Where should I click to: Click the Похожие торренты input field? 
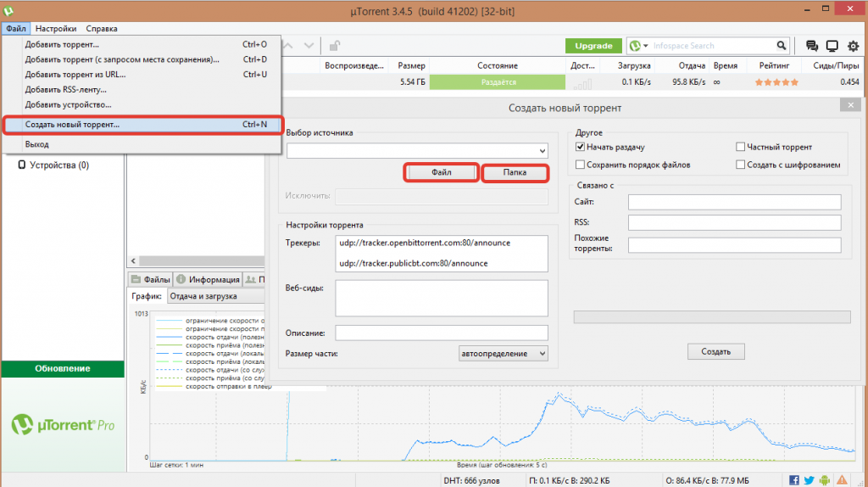[735, 245]
